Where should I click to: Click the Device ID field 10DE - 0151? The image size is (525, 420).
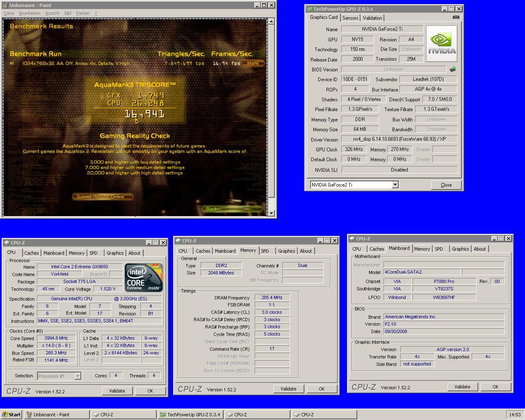[x=355, y=79]
